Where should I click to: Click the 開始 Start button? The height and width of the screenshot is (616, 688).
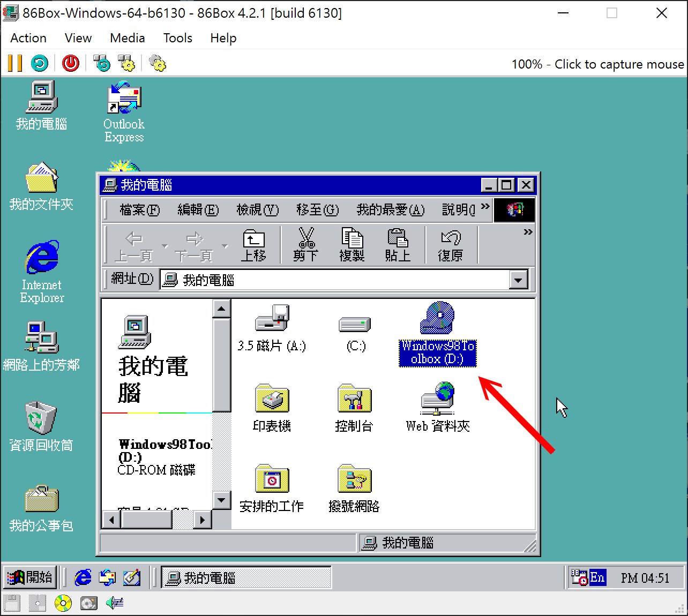(x=30, y=577)
